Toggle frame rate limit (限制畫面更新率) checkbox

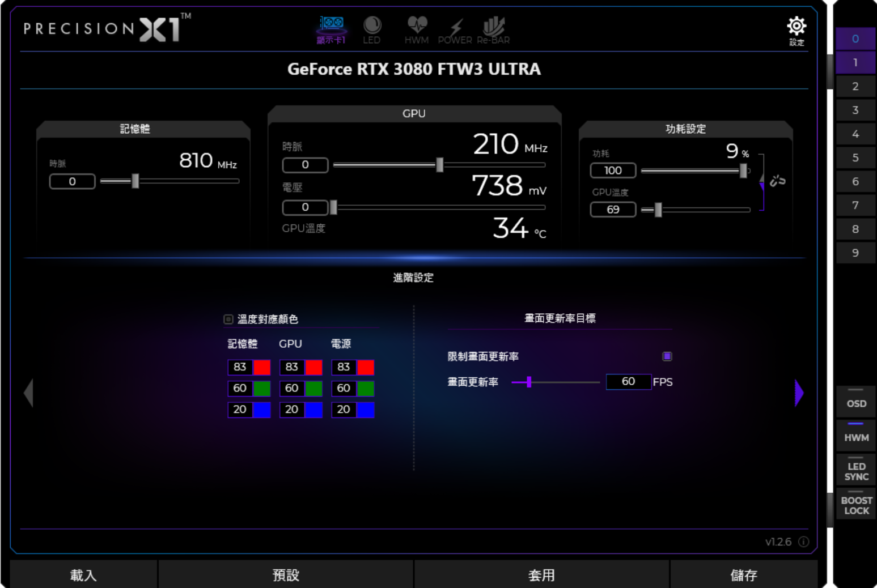click(x=667, y=356)
